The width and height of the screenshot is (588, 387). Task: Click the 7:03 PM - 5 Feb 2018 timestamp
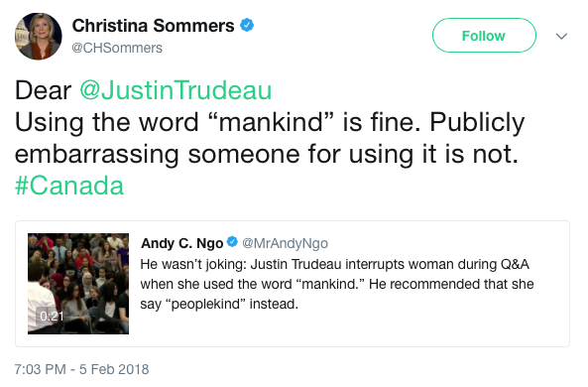tap(81, 369)
